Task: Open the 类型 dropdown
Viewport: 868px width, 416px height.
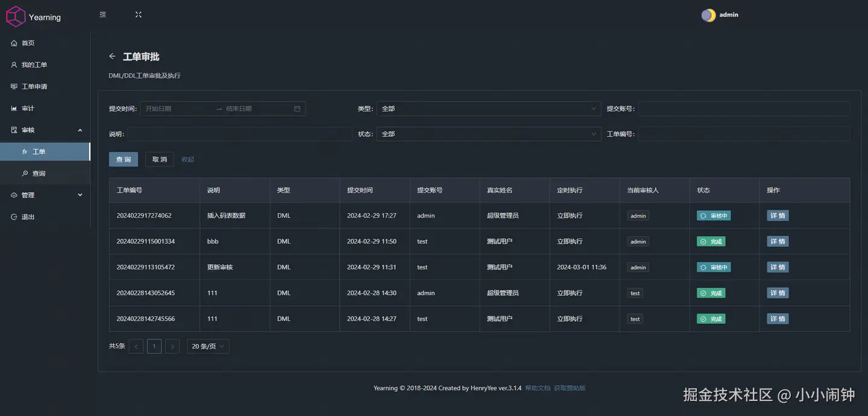Action: pyautogui.click(x=489, y=109)
